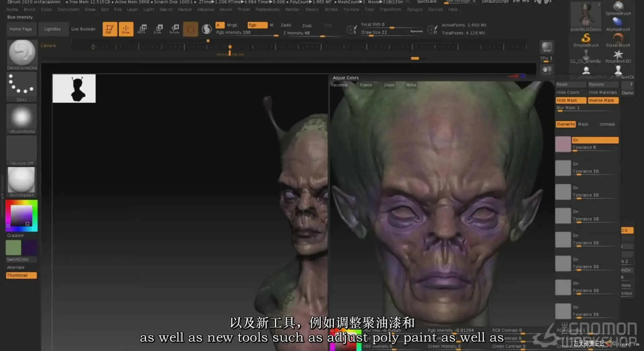644x351 pixels.
Task: Toggle the Hide Mask option
Action: 571,100
